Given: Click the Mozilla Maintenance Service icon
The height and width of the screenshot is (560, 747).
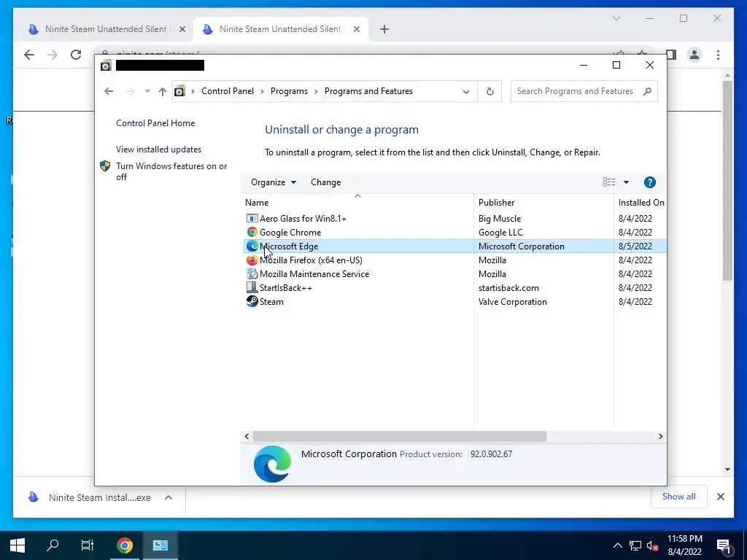Looking at the screenshot, I should (252, 274).
